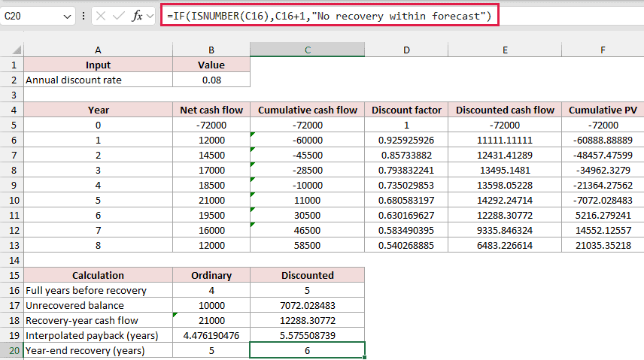The height and width of the screenshot is (360, 644).
Task: Select row 20 header
Action: click(x=12, y=350)
